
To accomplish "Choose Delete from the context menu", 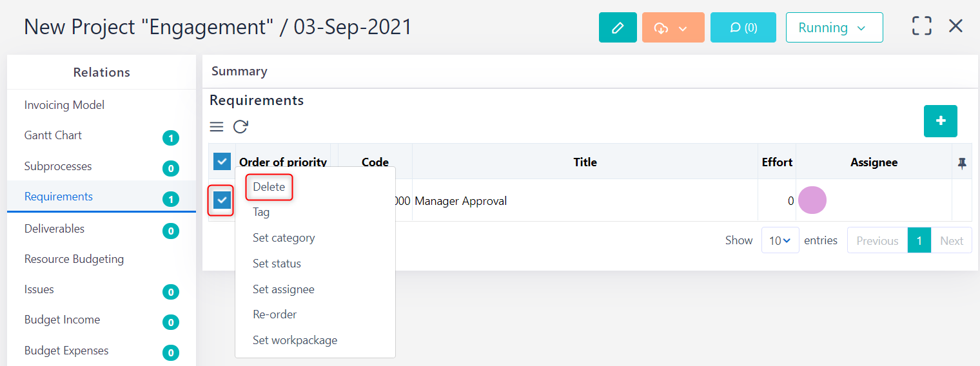I will pos(269,187).
